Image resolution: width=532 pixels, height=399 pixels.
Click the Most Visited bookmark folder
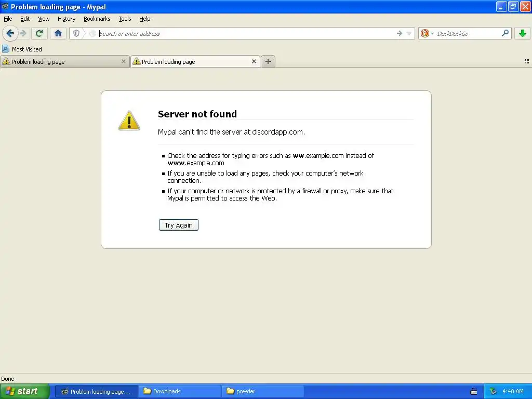pyautogui.click(x=22, y=49)
